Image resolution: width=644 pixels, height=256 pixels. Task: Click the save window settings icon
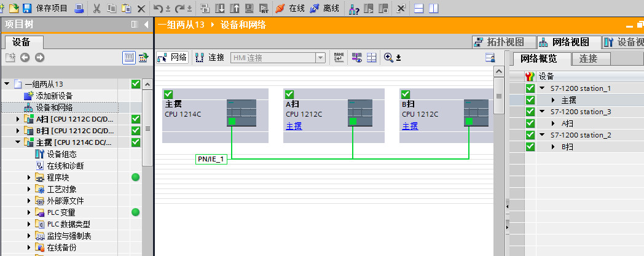pos(490,58)
